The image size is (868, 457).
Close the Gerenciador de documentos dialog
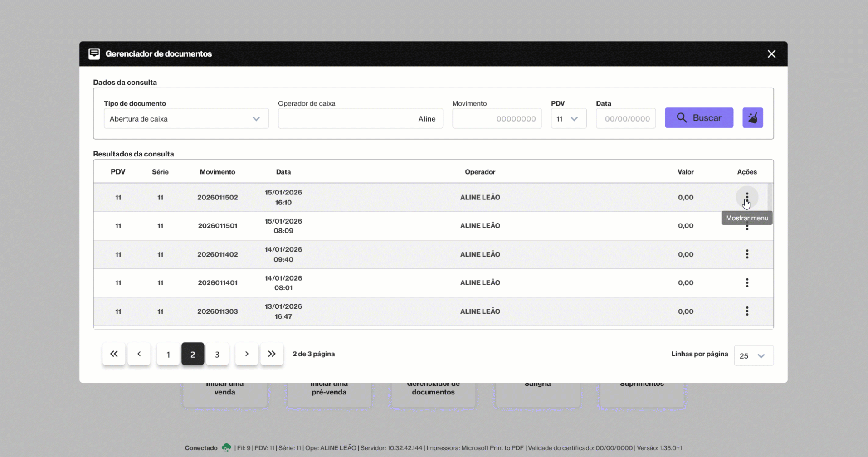[771, 54]
